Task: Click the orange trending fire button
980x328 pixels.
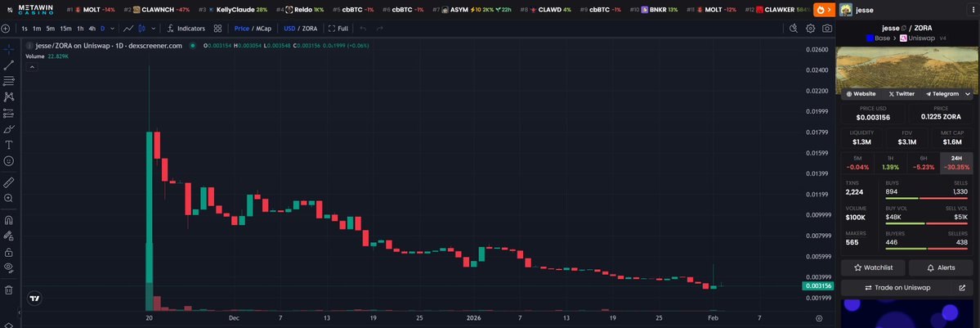Action: 823,9
